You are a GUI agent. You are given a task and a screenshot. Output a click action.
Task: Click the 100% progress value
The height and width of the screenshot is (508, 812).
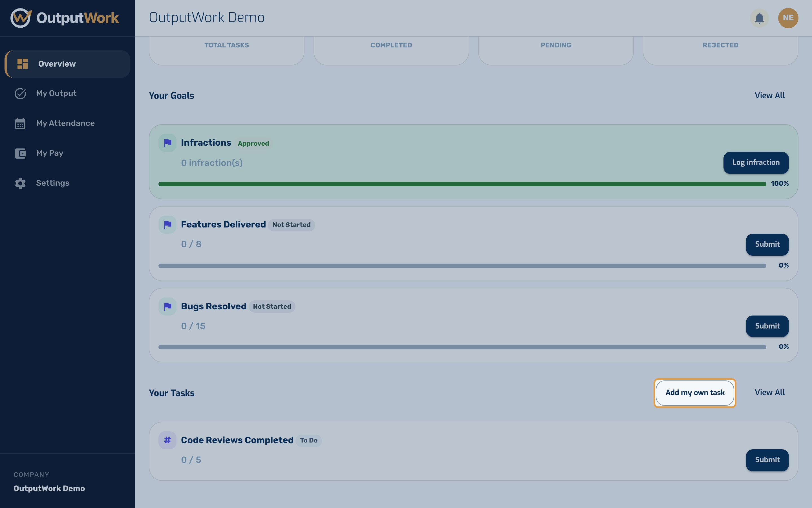pos(780,184)
